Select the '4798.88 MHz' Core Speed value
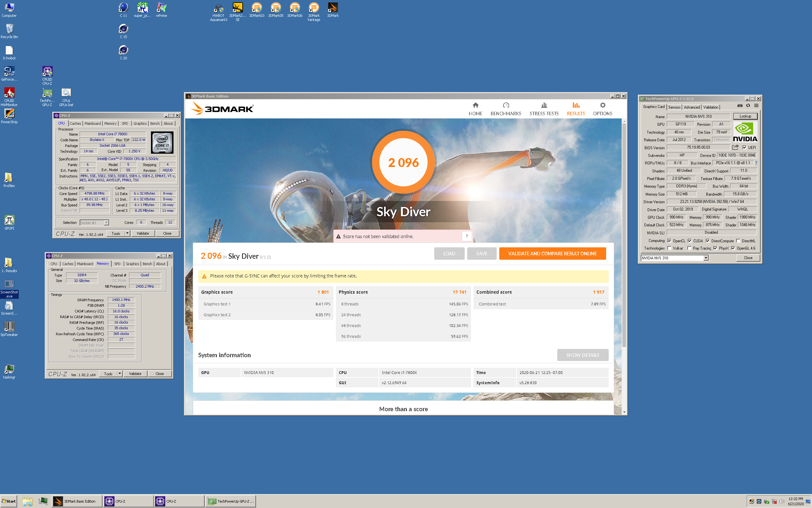812x508 pixels. 94,194
